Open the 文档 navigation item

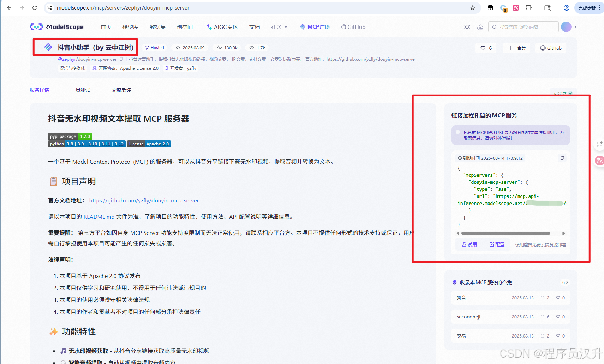coord(255,27)
